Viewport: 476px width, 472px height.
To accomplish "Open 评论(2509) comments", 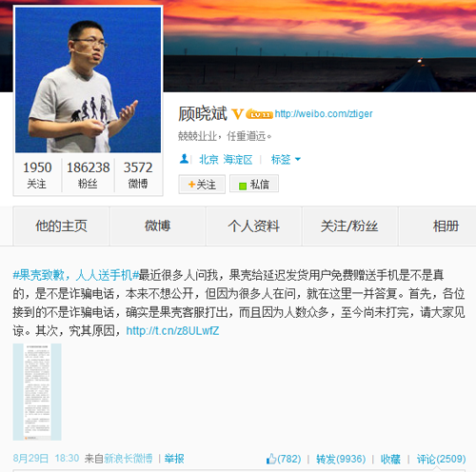I will pyautogui.click(x=441, y=459).
